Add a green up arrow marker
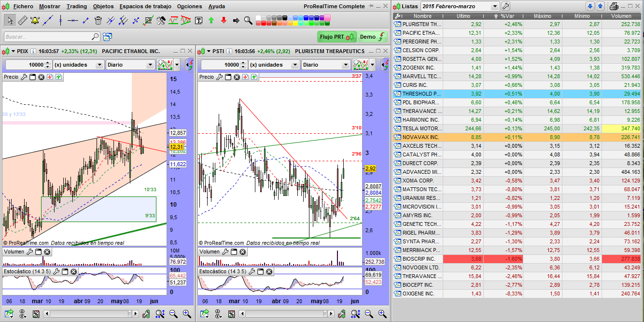 211,20
